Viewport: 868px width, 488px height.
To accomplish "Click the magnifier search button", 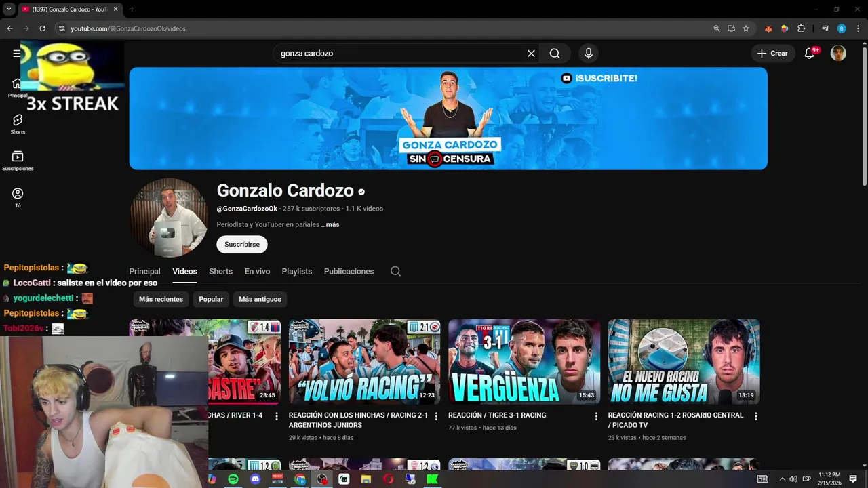I will coord(555,53).
